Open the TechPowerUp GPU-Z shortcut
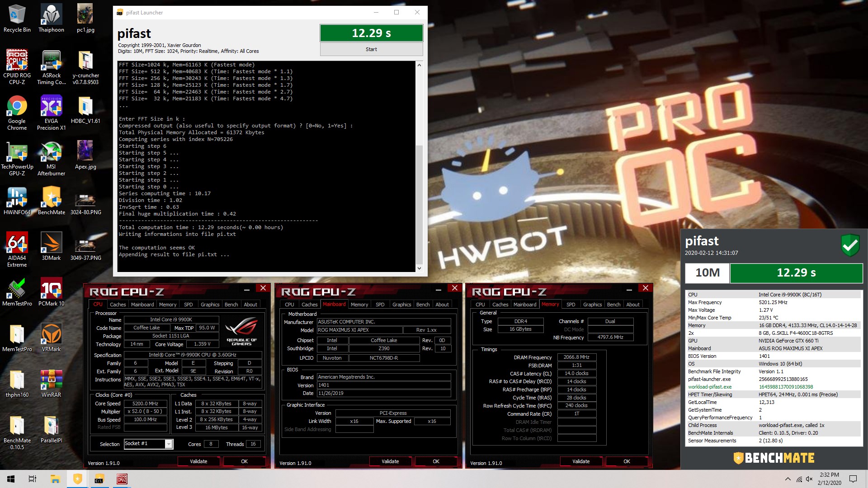This screenshot has height=488, width=868. click(x=17, y=158)
